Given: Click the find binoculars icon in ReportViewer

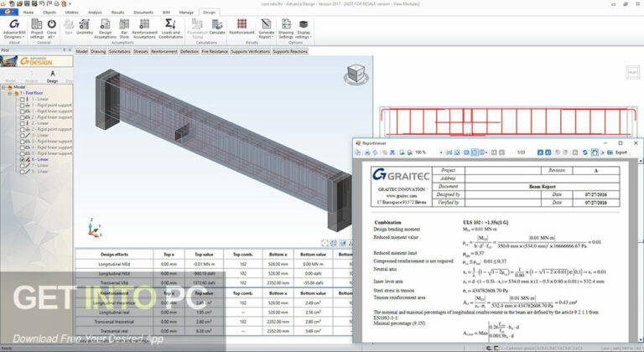Looking at the screenshot, I should point(392,153).
